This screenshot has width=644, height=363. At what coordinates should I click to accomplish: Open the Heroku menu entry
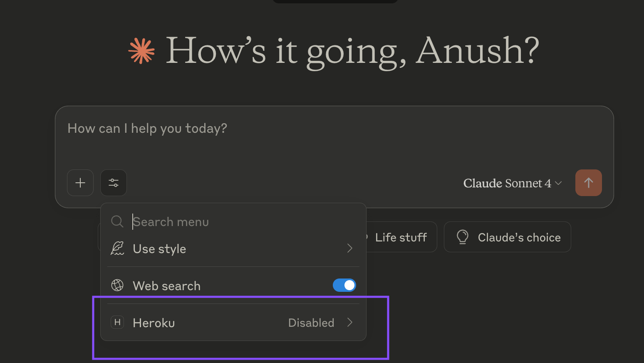233,322
